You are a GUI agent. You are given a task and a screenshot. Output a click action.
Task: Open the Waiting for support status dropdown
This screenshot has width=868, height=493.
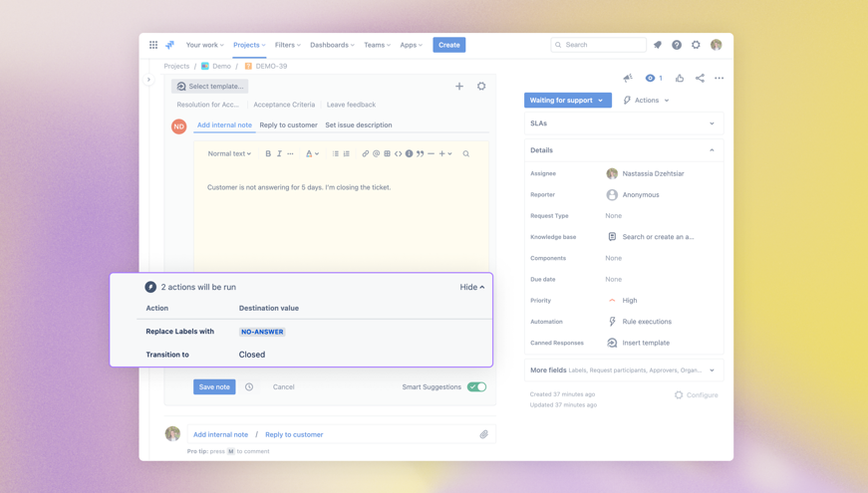click(x=567, y=101)
